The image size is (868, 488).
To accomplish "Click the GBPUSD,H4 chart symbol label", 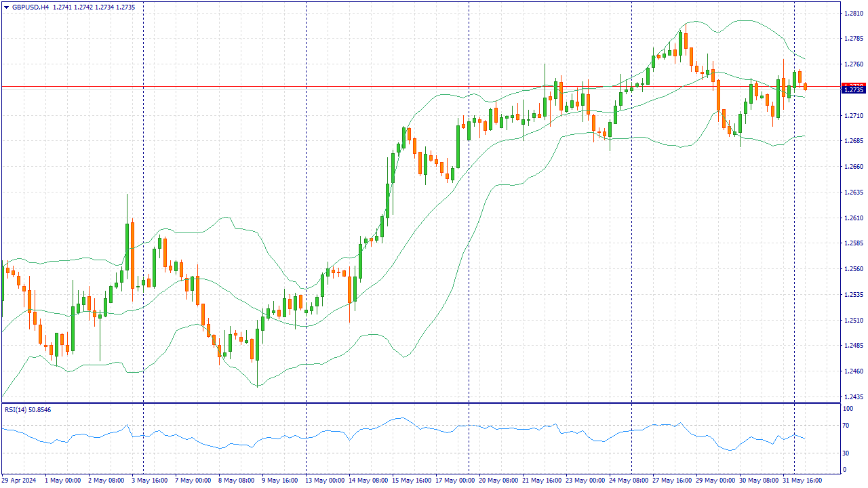I will [x=31, y=7].
